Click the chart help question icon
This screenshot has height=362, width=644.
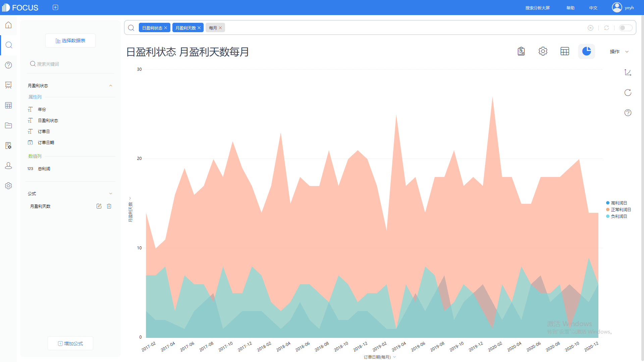click(x=628, y=113)
